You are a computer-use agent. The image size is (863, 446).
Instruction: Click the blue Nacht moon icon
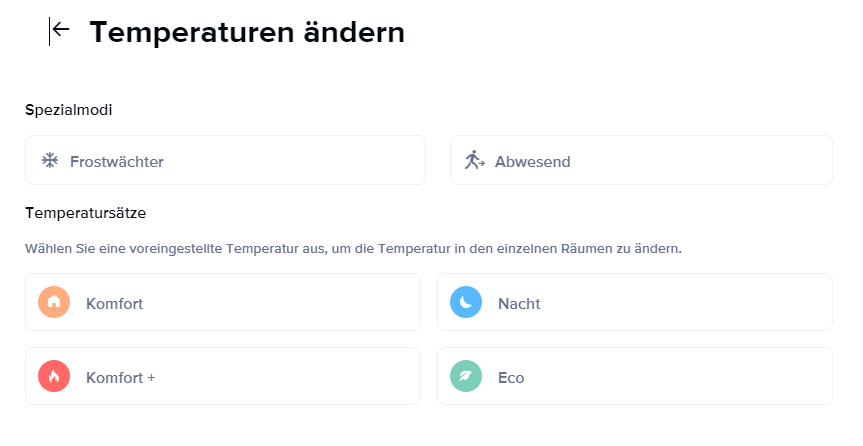466,302
